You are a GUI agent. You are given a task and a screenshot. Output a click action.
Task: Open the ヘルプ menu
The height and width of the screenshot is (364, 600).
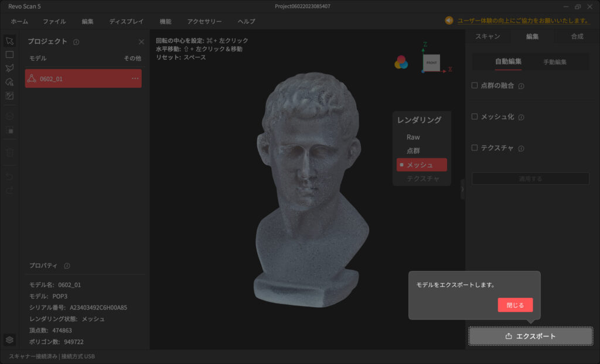tap(247, 22)
